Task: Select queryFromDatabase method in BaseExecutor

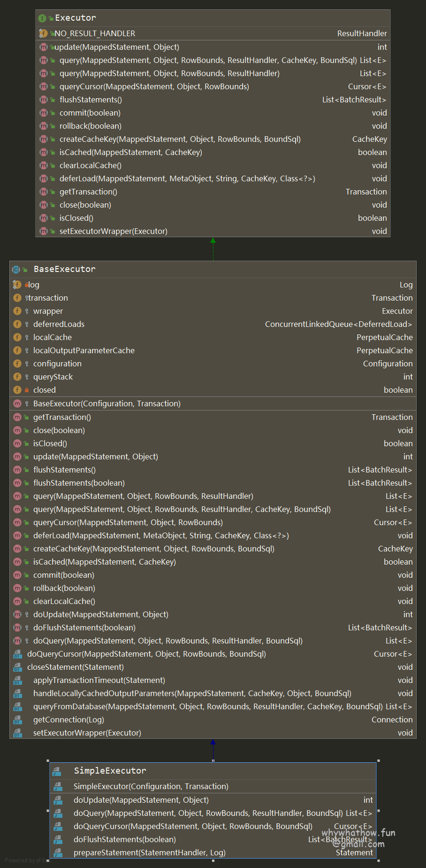Action: pyautogui.click(x=208, y=706)
